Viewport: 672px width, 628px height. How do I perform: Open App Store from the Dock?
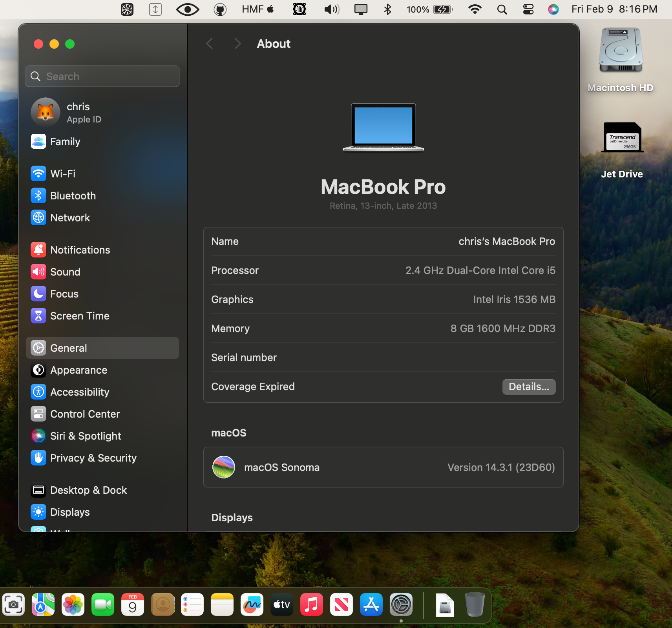tap(371, 604)
